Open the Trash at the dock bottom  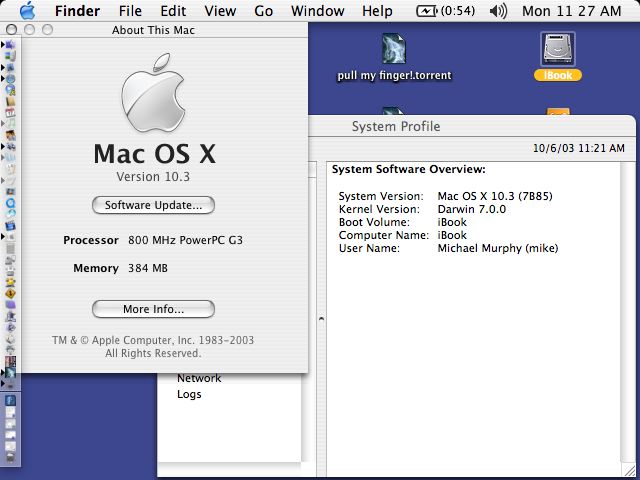click(x=10, y=457)
